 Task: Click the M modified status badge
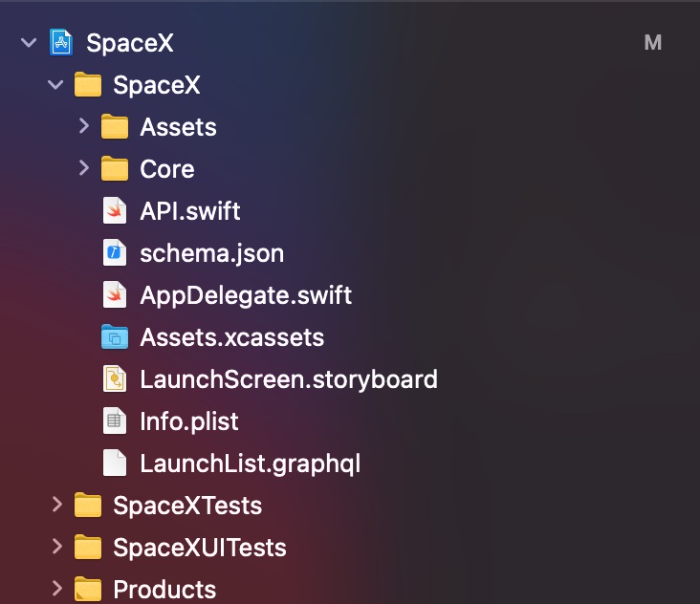coord(653,43)
